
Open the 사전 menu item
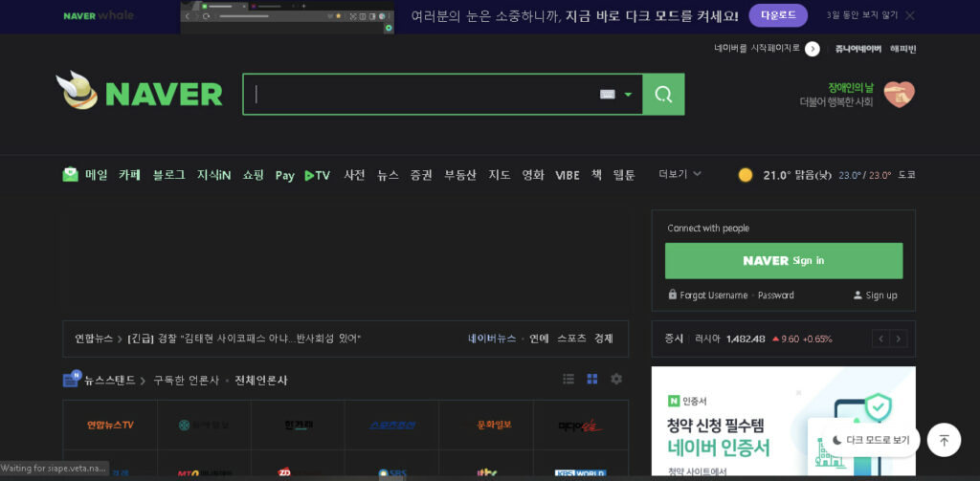tap(354, 175)
